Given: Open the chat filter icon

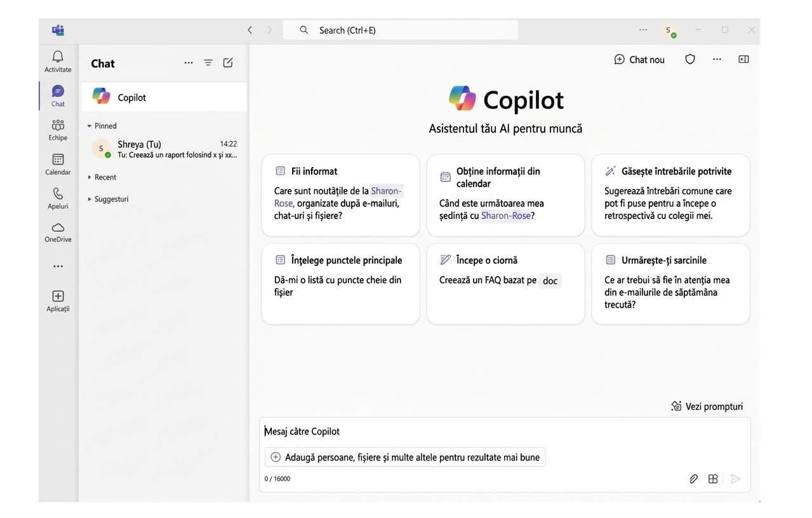Looking at the screenshot, I should 208,63.
